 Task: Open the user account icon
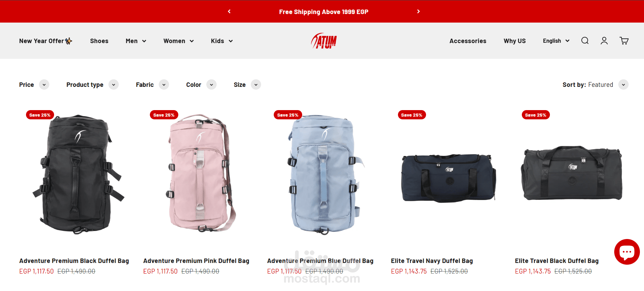[604, 41]
